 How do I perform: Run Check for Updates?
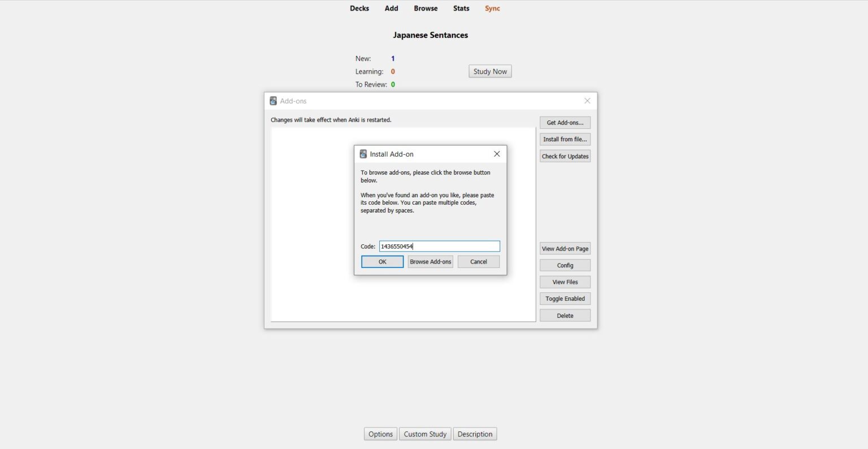coord(565,156)
